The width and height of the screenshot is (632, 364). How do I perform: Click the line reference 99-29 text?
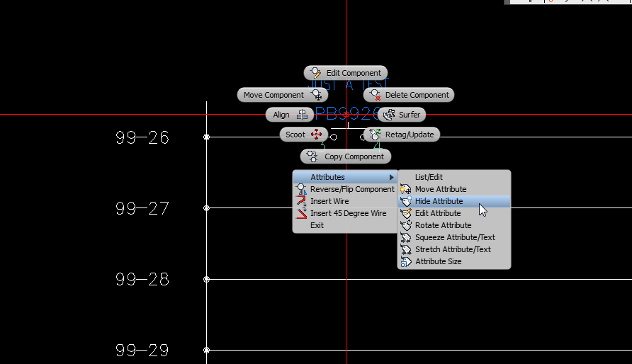click(x=142, y=351)
